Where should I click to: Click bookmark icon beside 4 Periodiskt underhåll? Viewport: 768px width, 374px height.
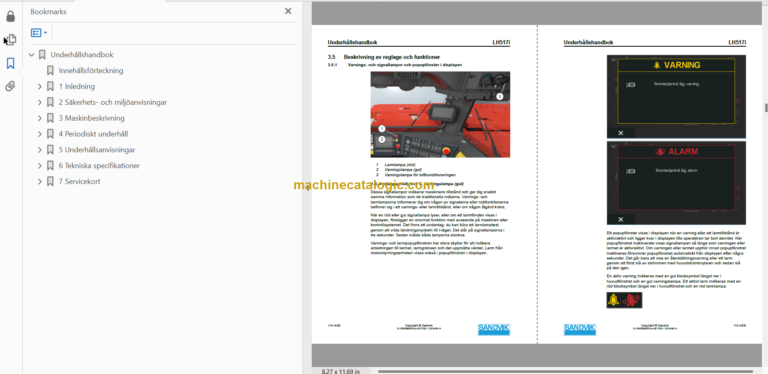point(50,134)
